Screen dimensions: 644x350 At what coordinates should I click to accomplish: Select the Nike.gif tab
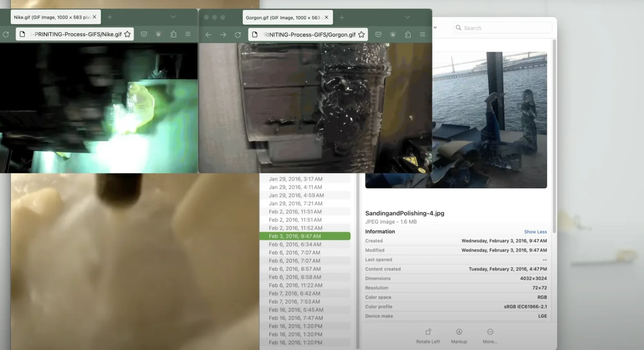[56, 17]
